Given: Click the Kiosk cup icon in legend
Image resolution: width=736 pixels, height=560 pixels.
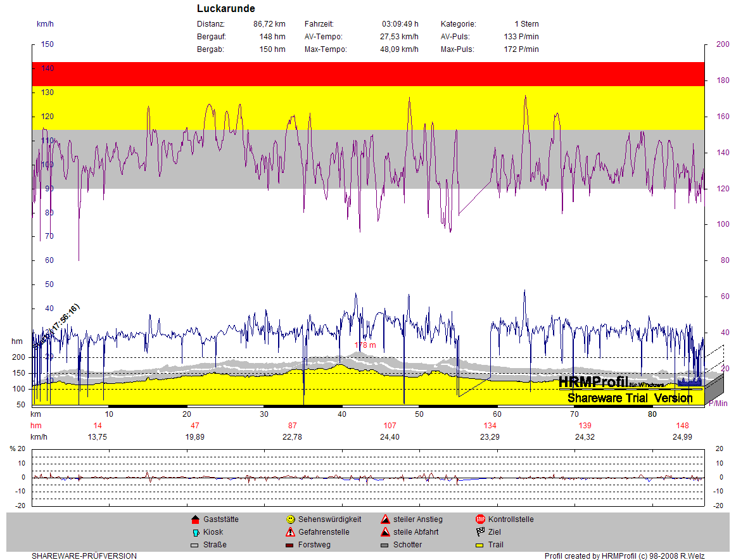Looking at the screenshot, I should point(195,532).
